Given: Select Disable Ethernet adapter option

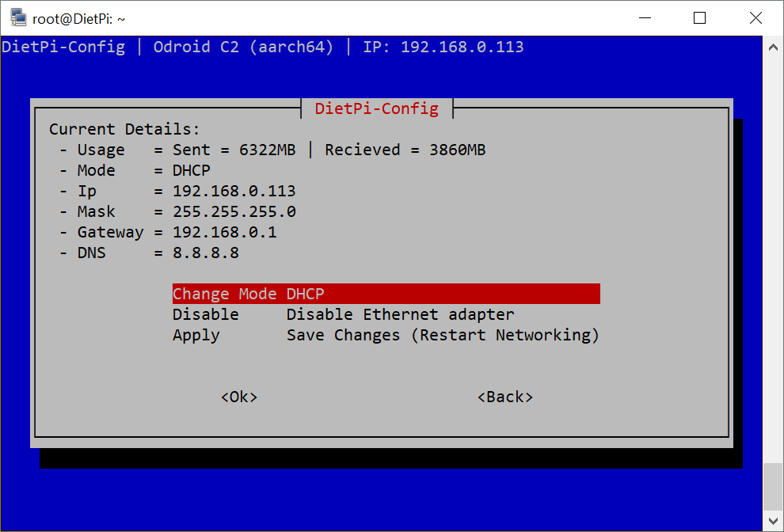Looking at the screenshot, I should (x=344, y=314).
